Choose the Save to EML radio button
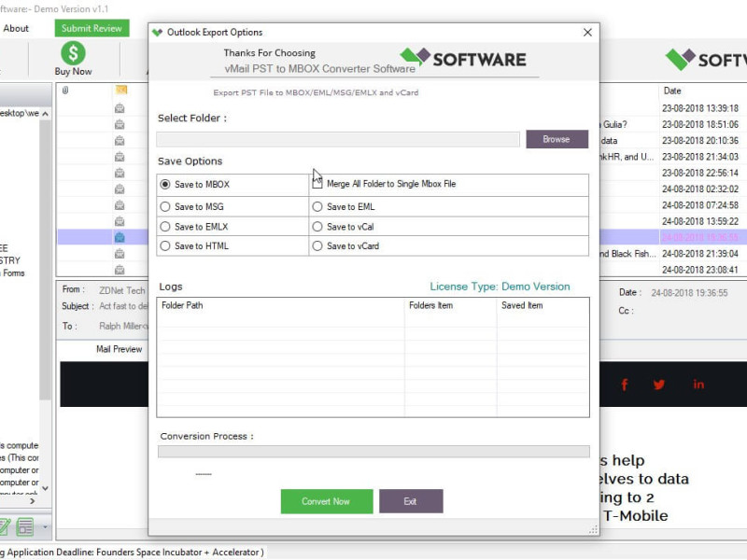Image resolution: width=747 pixels, height=560 pixels. click(317, 206)
